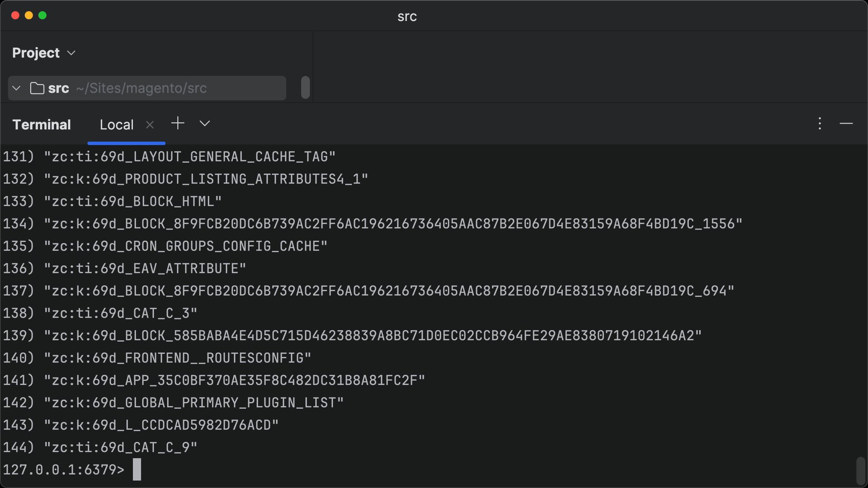The width and height of the screenshot is (868, 488).
Task: Open the Terminal panel options menu
Action: pos(820,124)
